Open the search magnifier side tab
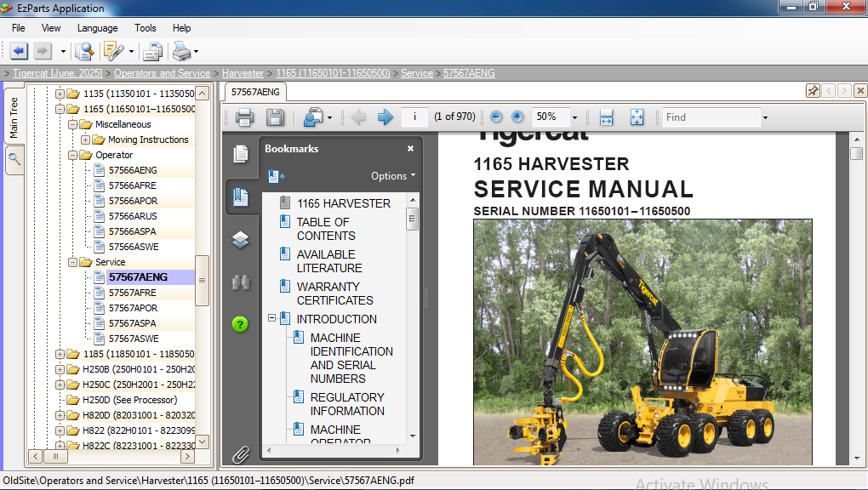The height and width of the screenshot is (490, 868). click(x=14, y=159)
